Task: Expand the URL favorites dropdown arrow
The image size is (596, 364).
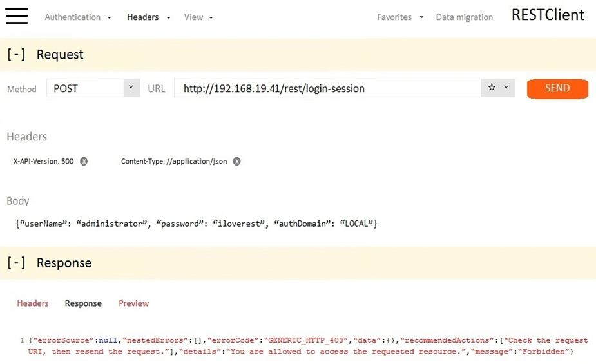Action: (x=506, y=88)
